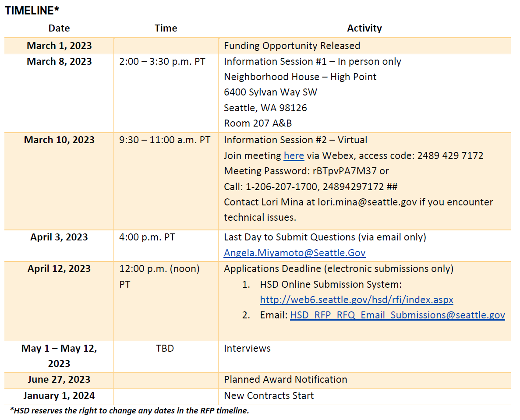Open the Angela.Miyamoto@Seattle.Gov email link

[x=294, y=253]
